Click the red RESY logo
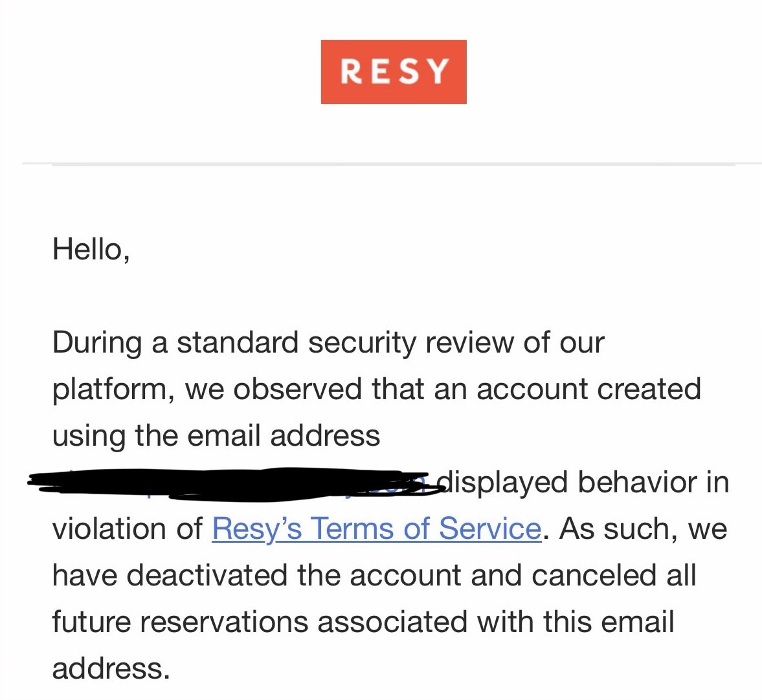 coord(394,72)
